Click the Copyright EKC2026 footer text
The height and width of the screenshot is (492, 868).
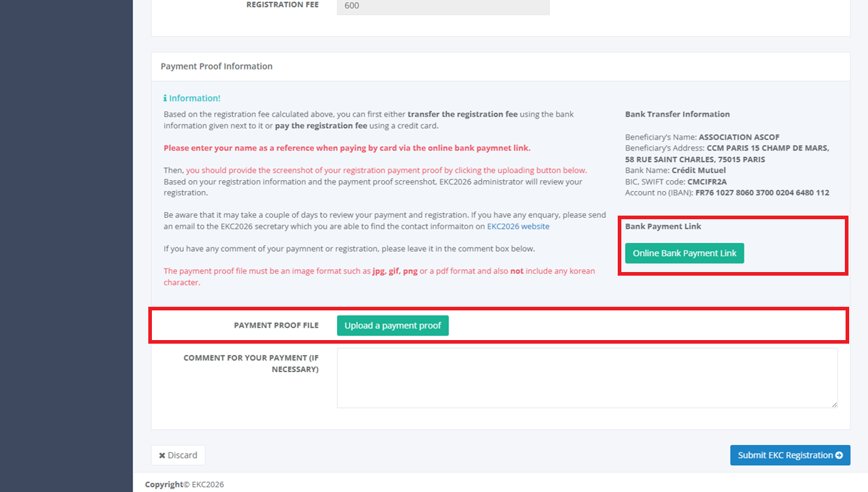tap(184, 485)
